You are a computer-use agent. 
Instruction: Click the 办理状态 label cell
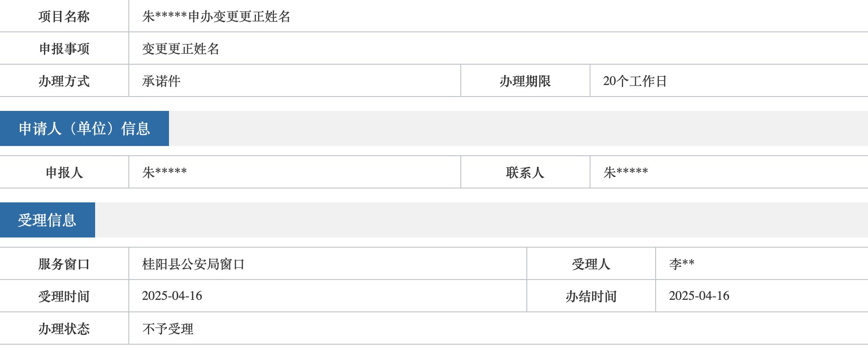tap(64, 329)
